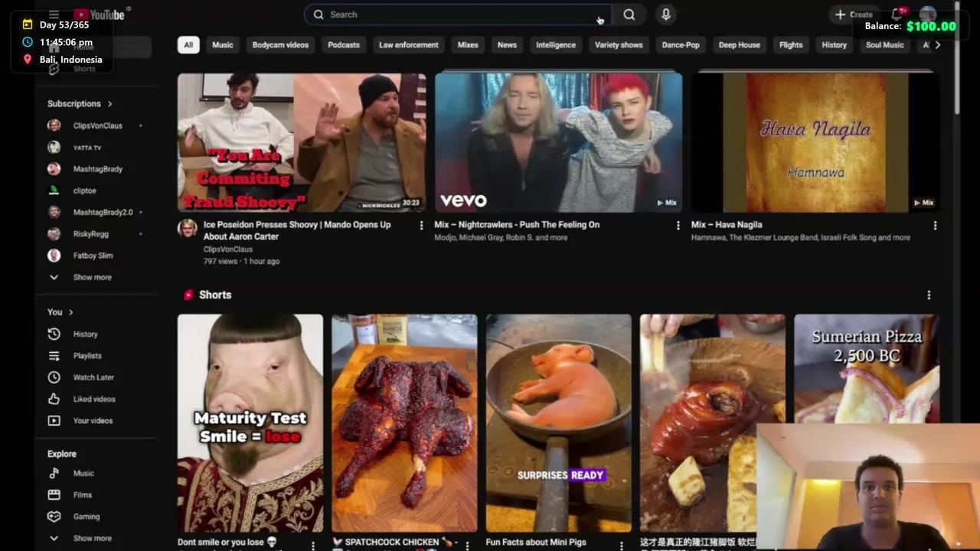Select the Flights chip
The height and width of the screenshot is (551, 980).
(791, 45)
